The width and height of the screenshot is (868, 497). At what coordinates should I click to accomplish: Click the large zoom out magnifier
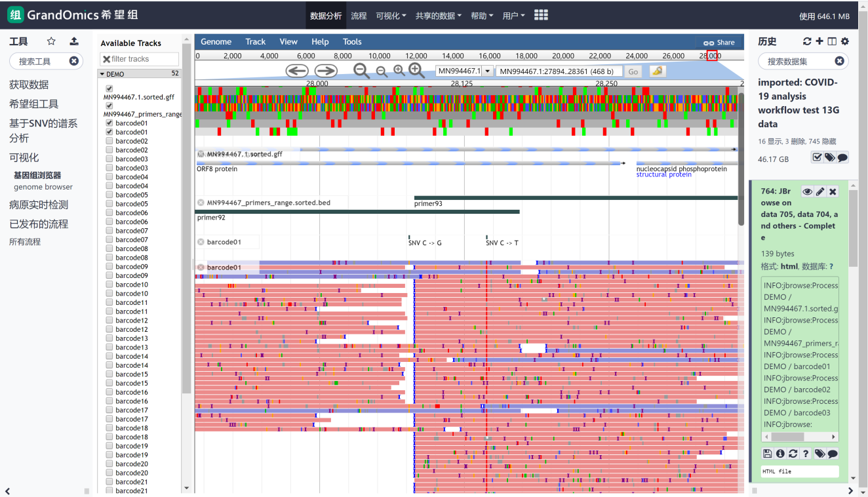[x=361, y=71]
